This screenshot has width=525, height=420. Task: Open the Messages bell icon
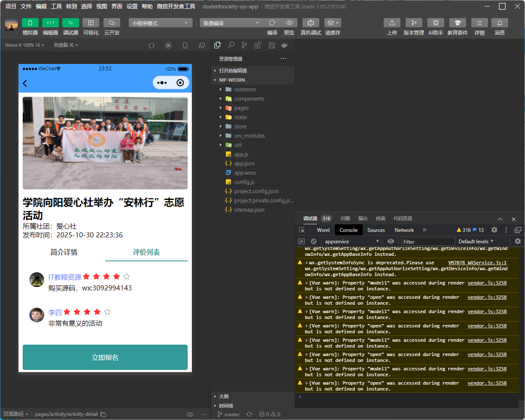(x=500, y=23)
